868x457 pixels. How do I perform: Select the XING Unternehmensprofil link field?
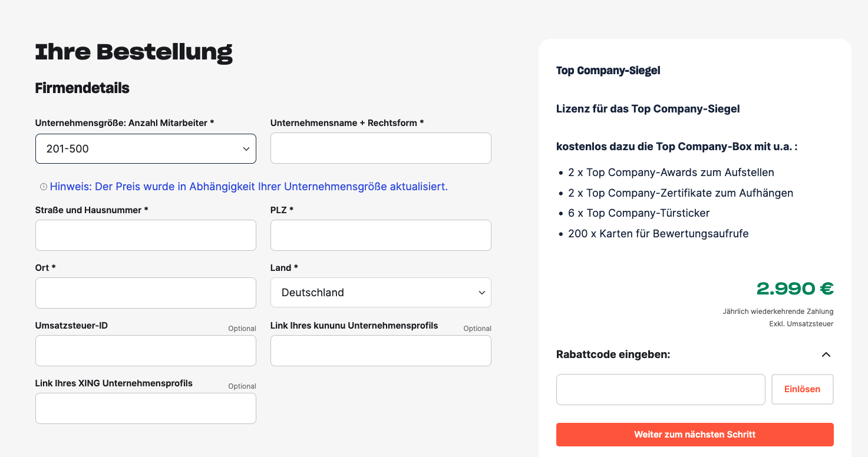pos(146,409)
